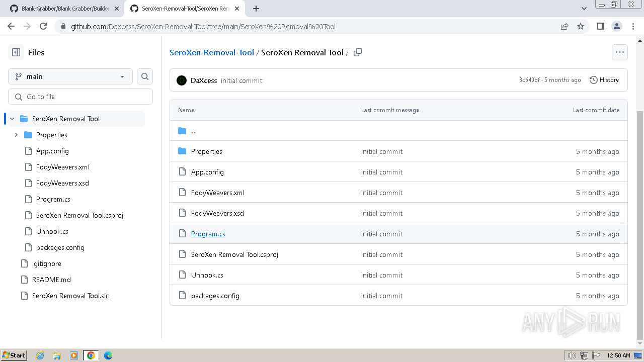Screen dimensions: 644x362
Task: Click the volume tray icon
Action: (572, 355)
